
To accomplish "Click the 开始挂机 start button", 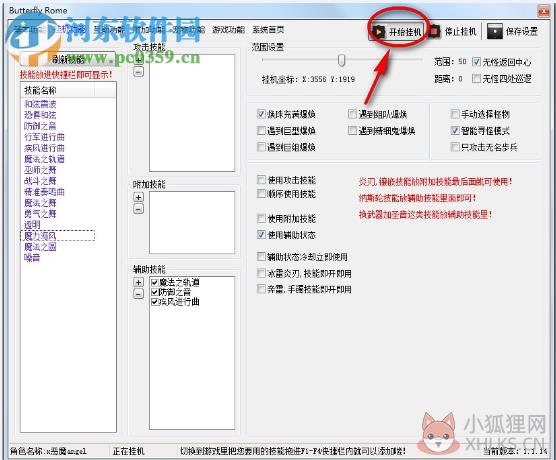I will point(397,32).
